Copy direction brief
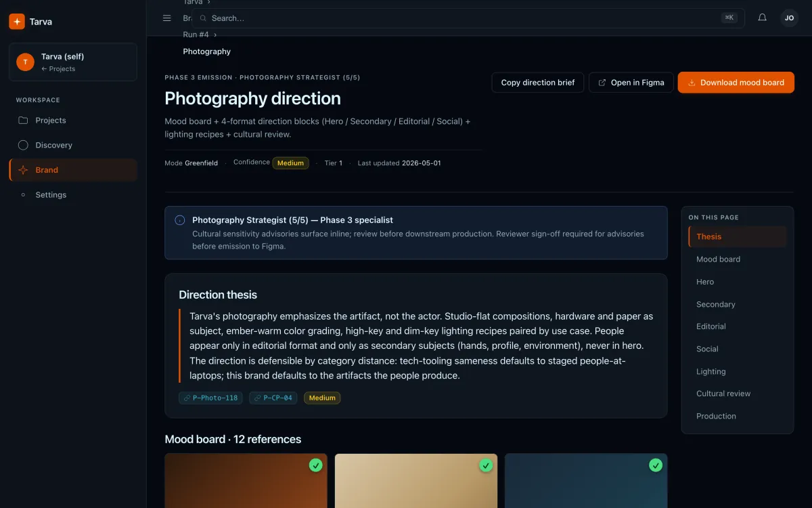 click(x=538, y=83)
